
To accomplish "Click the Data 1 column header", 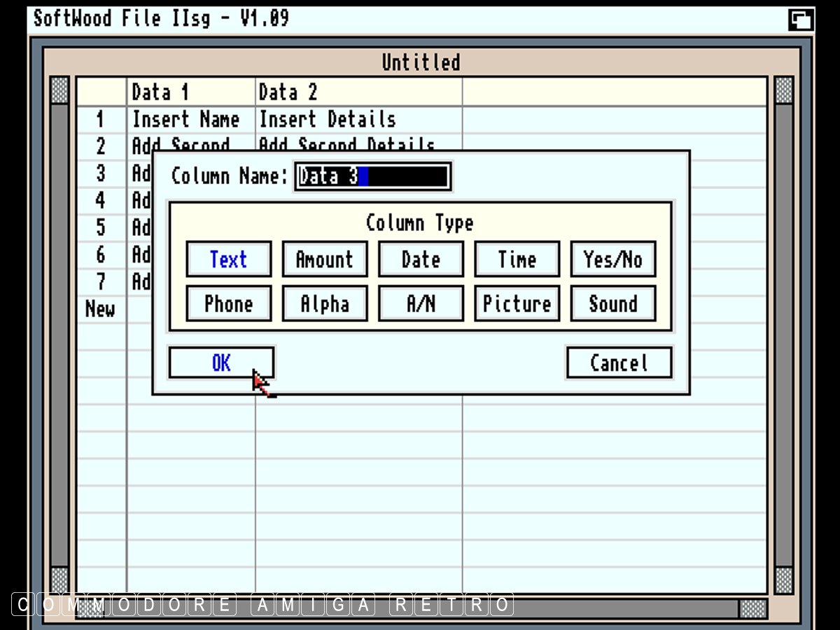I will tap(190, 92).
